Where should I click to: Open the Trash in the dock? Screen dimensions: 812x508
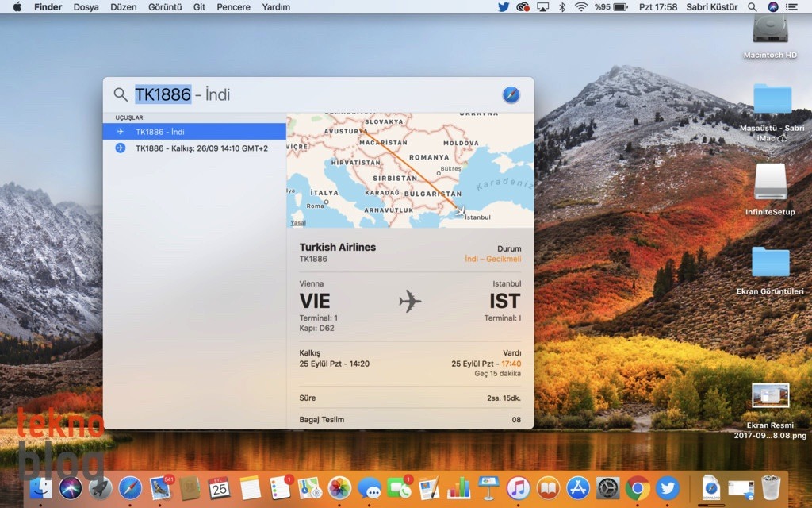(x=771, y=488)
